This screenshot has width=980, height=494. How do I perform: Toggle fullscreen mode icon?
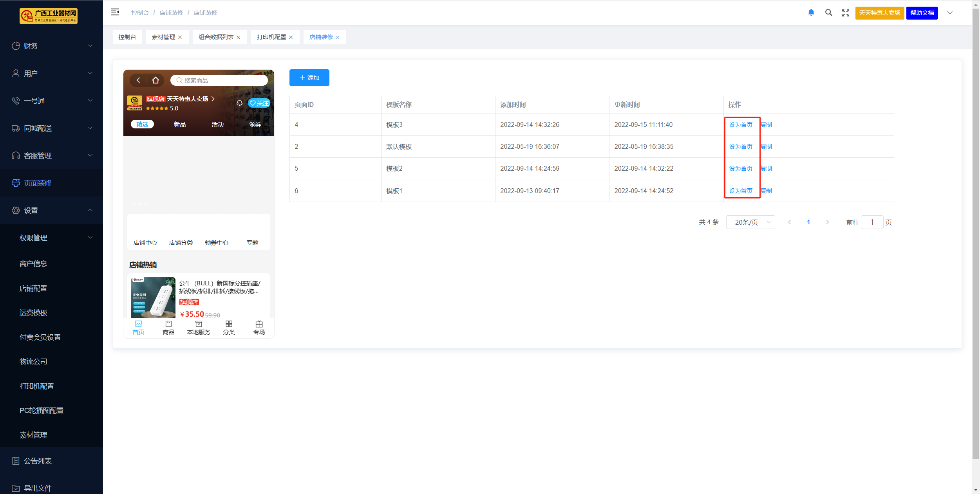tap(845, 13)
